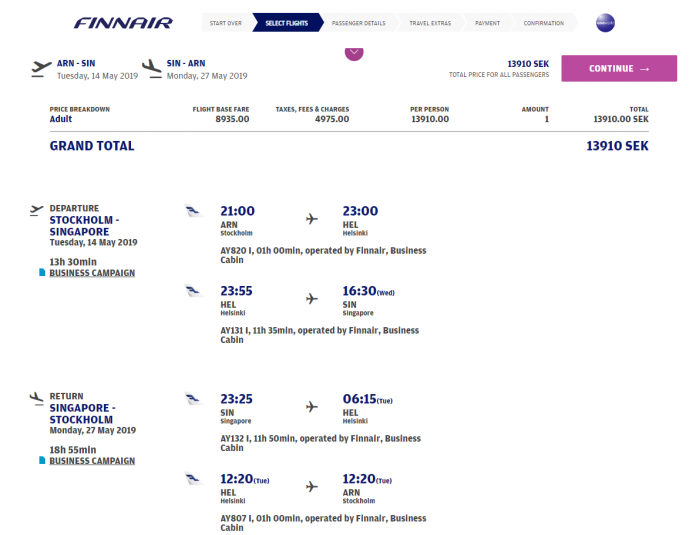Click the ARN - SIN outbound summary
The height and width of the screenshot is (535, 696).
click(97, 69)
